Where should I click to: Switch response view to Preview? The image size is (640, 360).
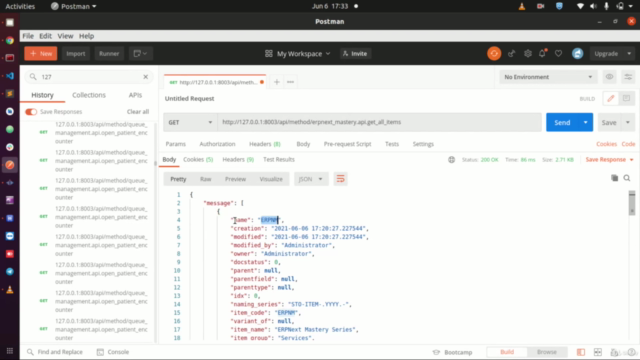[x=236, y=179]
